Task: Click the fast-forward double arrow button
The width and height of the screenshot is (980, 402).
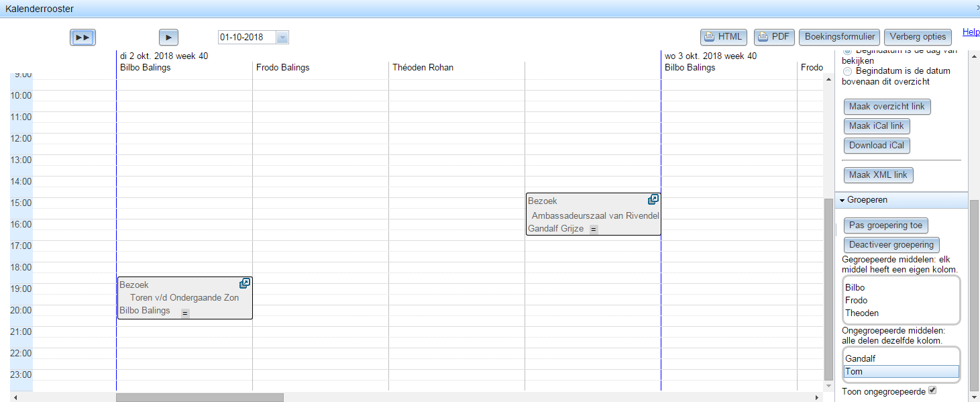Action: coord(83,38)
